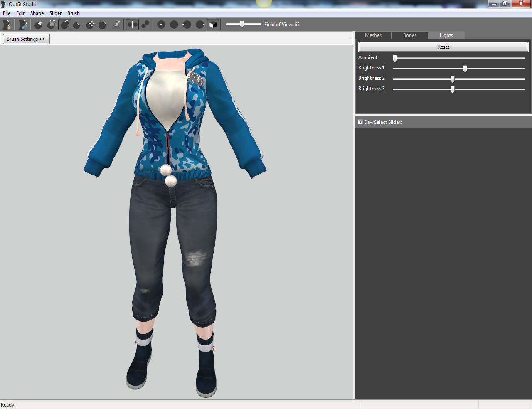Toggle the cube perspective view button
Screen dimensions: 532x409
(213, 25)
